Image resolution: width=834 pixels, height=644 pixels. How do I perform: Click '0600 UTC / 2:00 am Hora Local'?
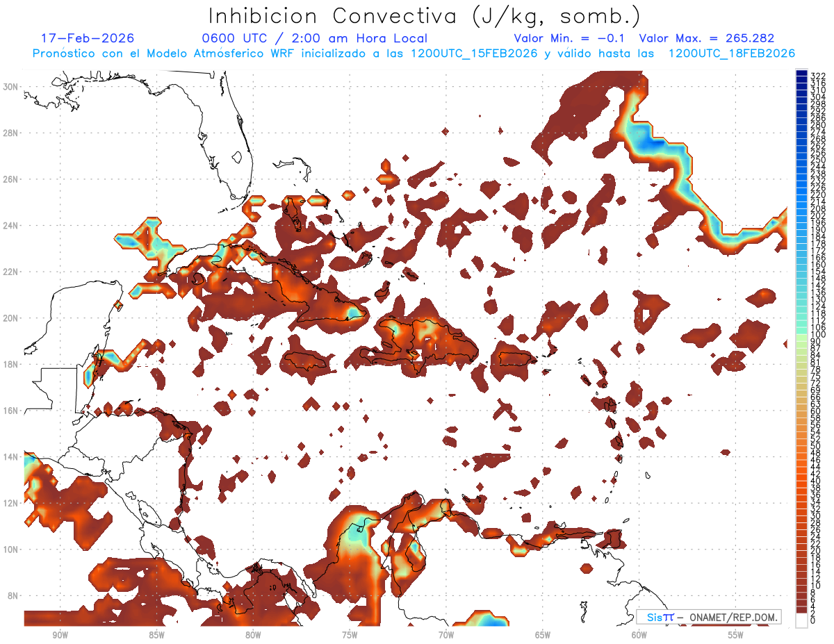pos(314,38)
